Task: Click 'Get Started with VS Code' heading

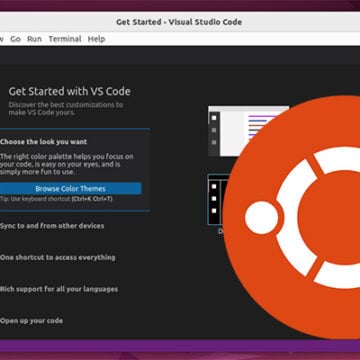Action: point(70,91)
